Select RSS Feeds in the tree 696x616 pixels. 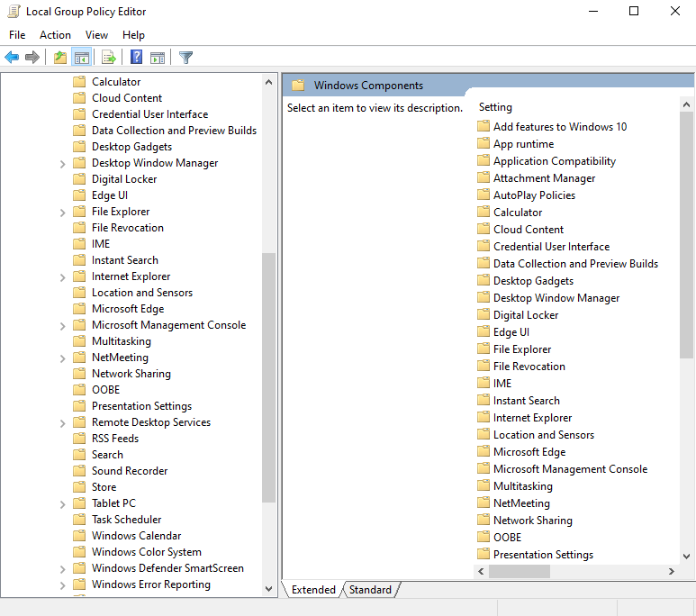tap(115, 439)
